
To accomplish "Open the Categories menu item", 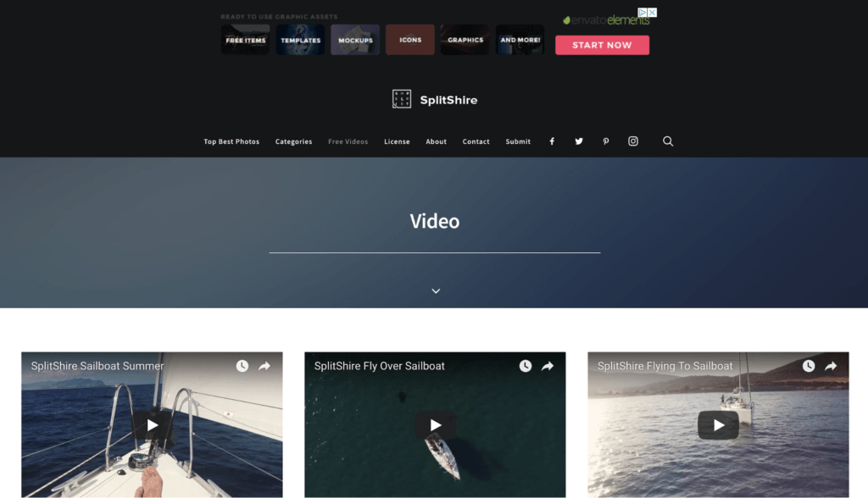I will pyautogui.click(x=293, y=141).
